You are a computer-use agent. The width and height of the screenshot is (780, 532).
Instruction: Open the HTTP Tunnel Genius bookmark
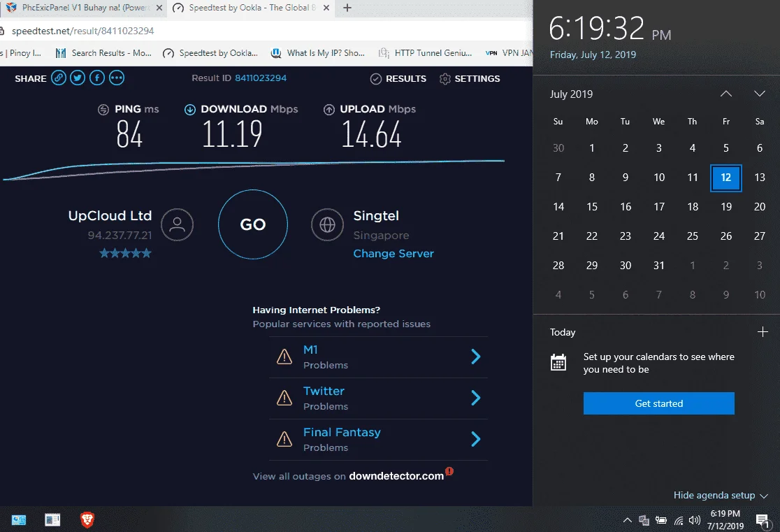pyautogui.click(x=426, y=52)
